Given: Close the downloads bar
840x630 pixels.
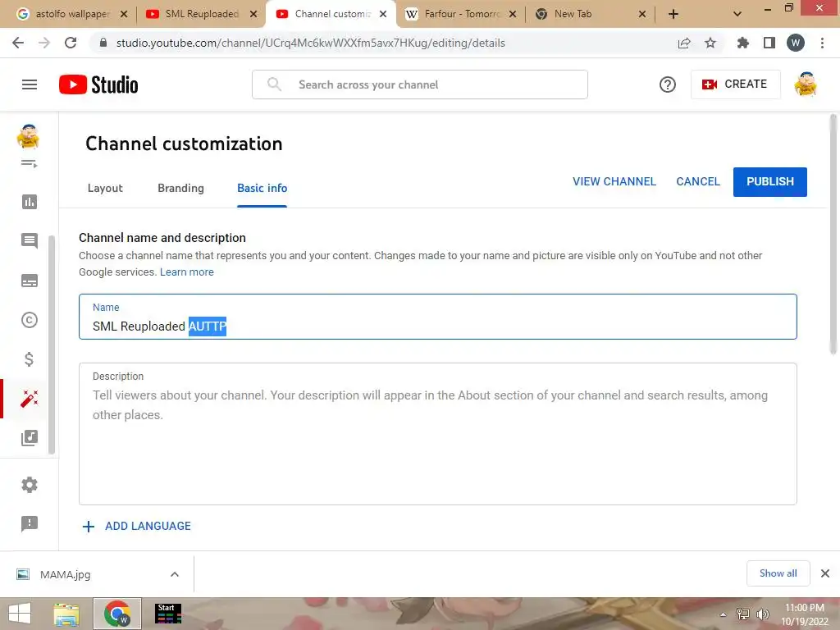Looking at the screenshot, I should (x=825, y=573).
